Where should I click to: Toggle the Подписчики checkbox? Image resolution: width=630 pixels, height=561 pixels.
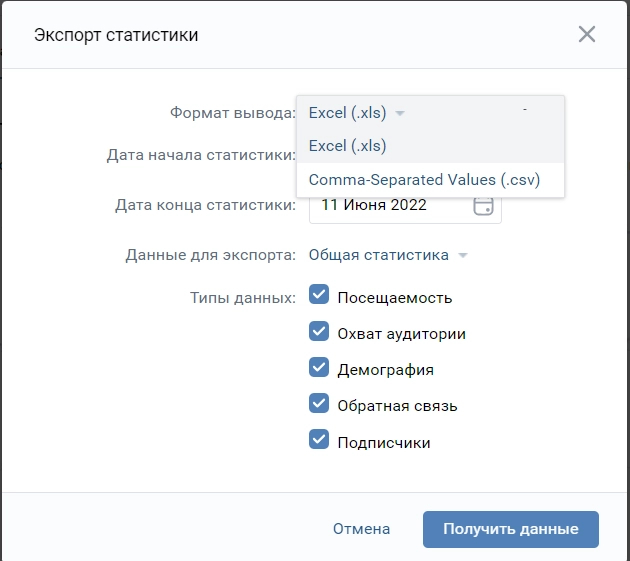[x=320, y=441]
